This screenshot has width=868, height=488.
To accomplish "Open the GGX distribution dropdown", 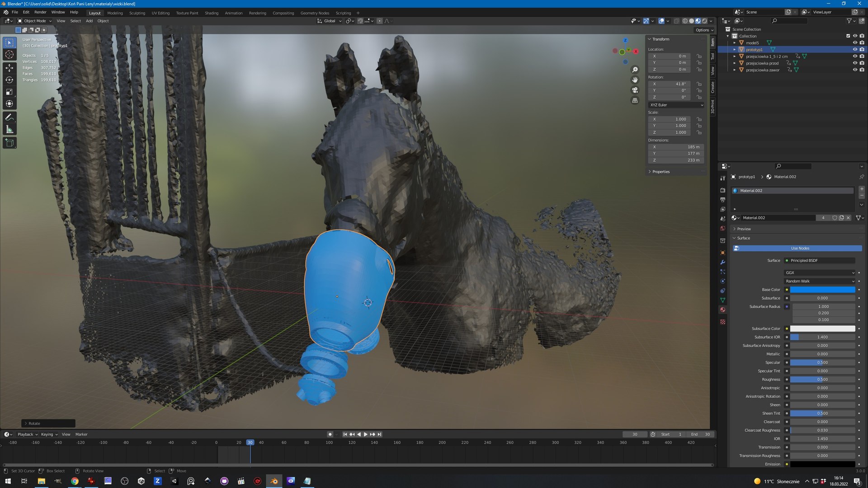I will click(x=820, y=272).
